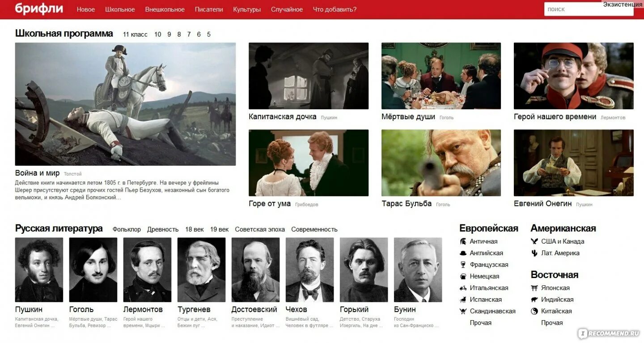This screenshot has height=343, width=644.
Task: Open the Новое menu item
Action: coord(86,9)
